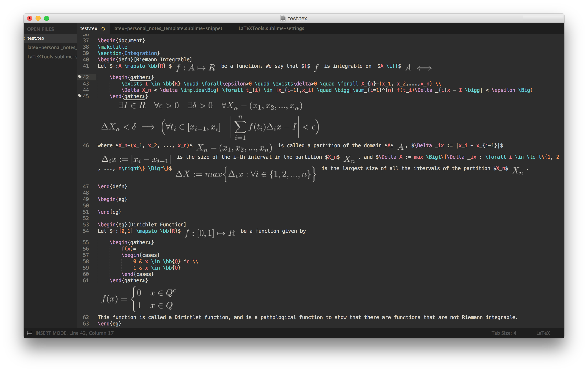Viewport: 588px width, 372px height.
Task: Select test.tex in the OPEN FILES list
Action: (x=36, y=38)
